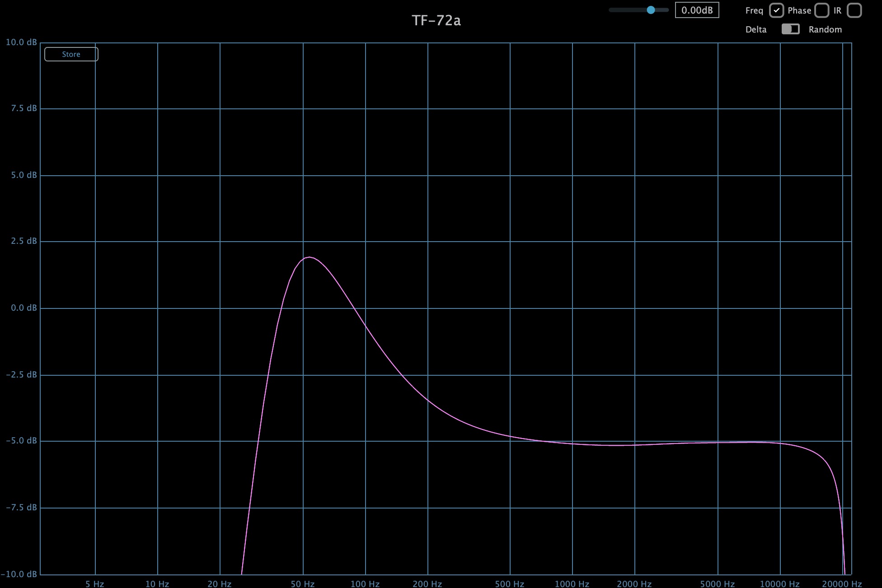Click the 1000 Hz axis label
This screenshot has height=588, width=882.
point(572,583)
